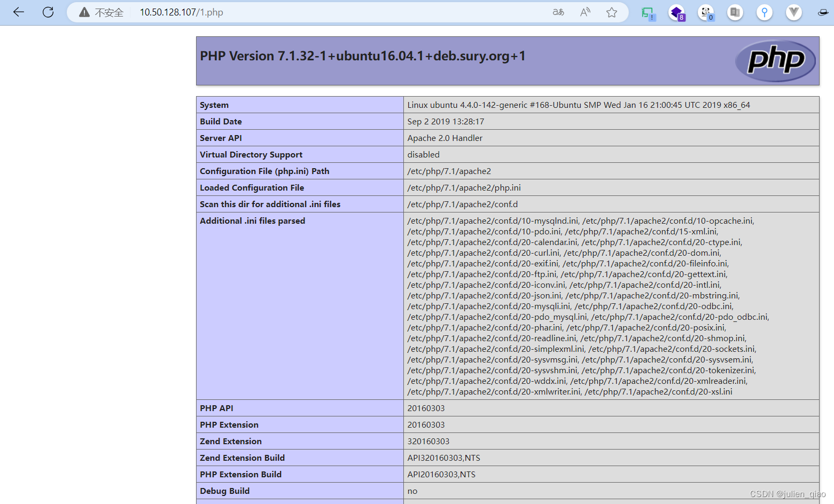Open the gray document pages extension icon
834x504 pixels.
[x=735, y=12]
